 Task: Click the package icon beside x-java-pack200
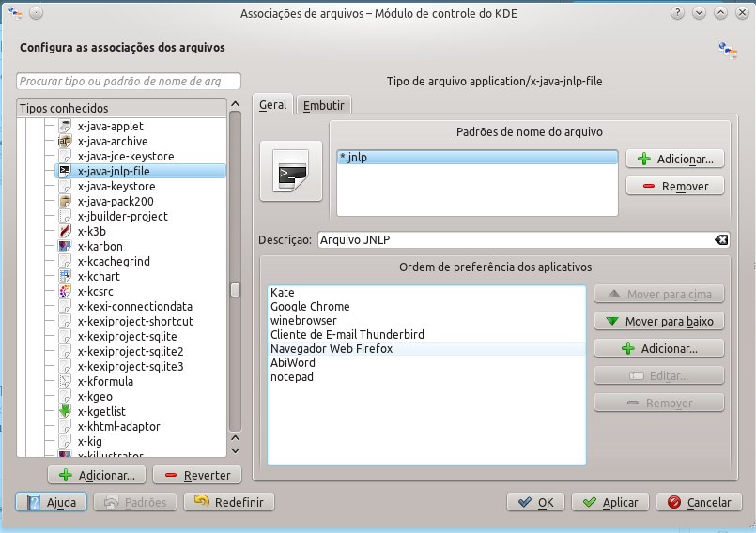pyautogui.click(x=65, y=201)
